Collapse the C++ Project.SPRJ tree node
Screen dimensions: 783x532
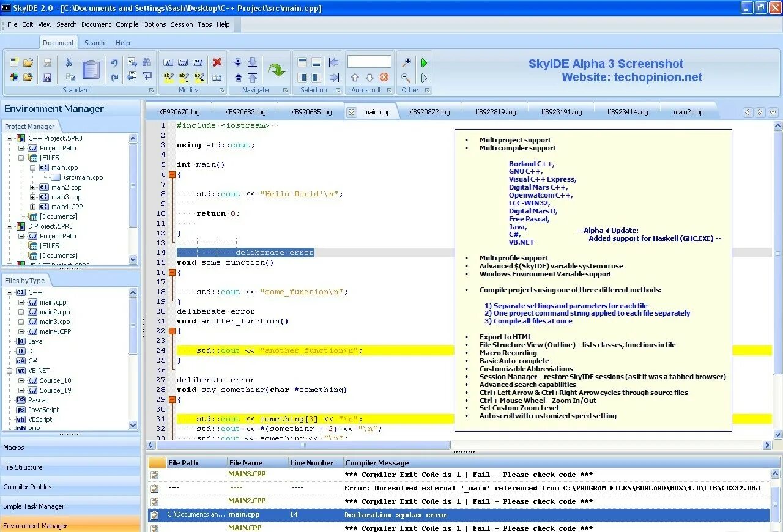9,138
